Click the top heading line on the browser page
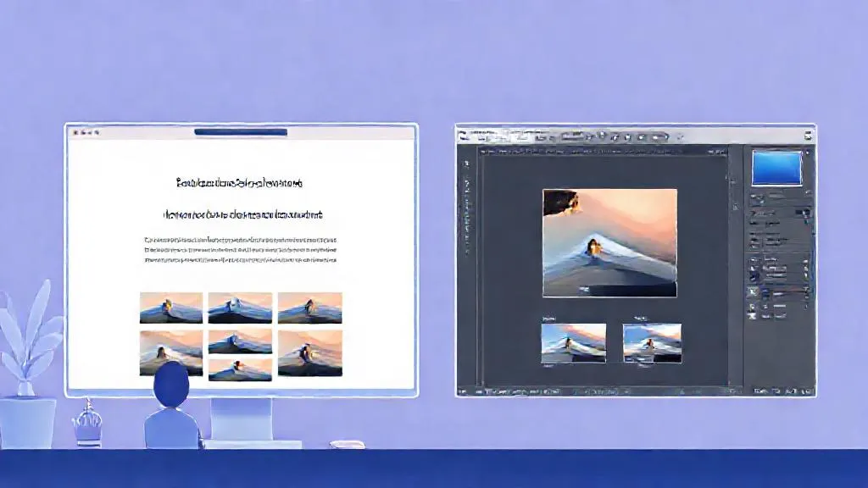 (239, 183)
